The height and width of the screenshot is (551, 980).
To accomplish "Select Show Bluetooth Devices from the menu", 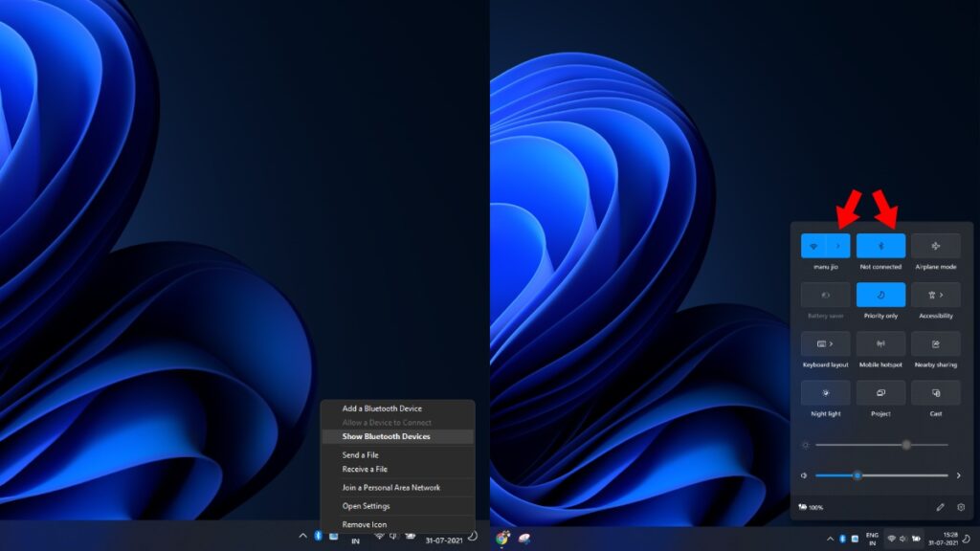I will pyautogui.click(x=388, y=437).
